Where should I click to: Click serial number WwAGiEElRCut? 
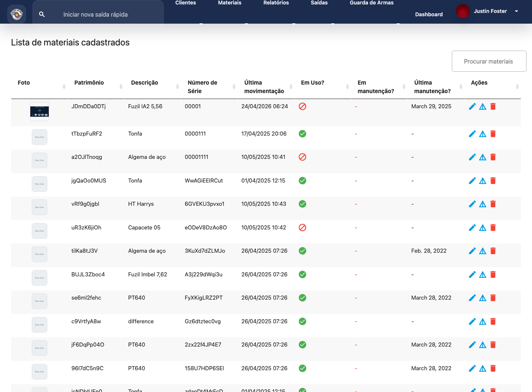pos(204,181)
